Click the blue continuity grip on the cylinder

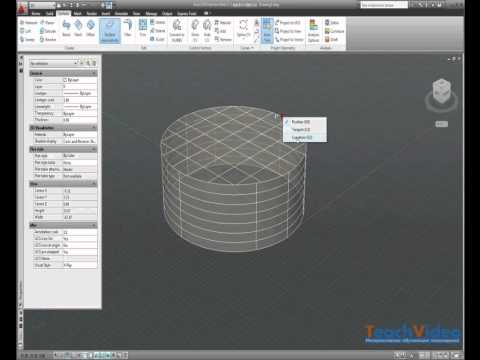point(276,116)
